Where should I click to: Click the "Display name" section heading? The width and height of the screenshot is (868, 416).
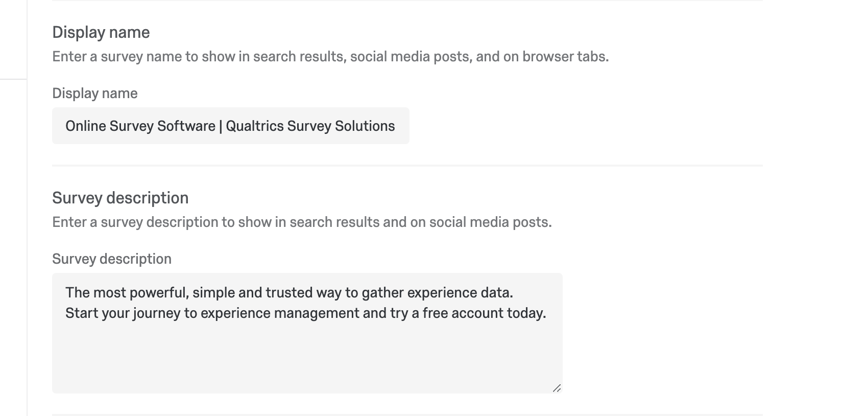(101, 32)
